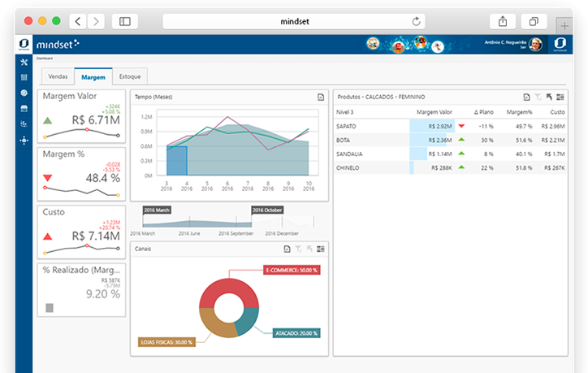588x373 pixels.
Task: Click the store front sidebar icon
Action: point(24,108)
